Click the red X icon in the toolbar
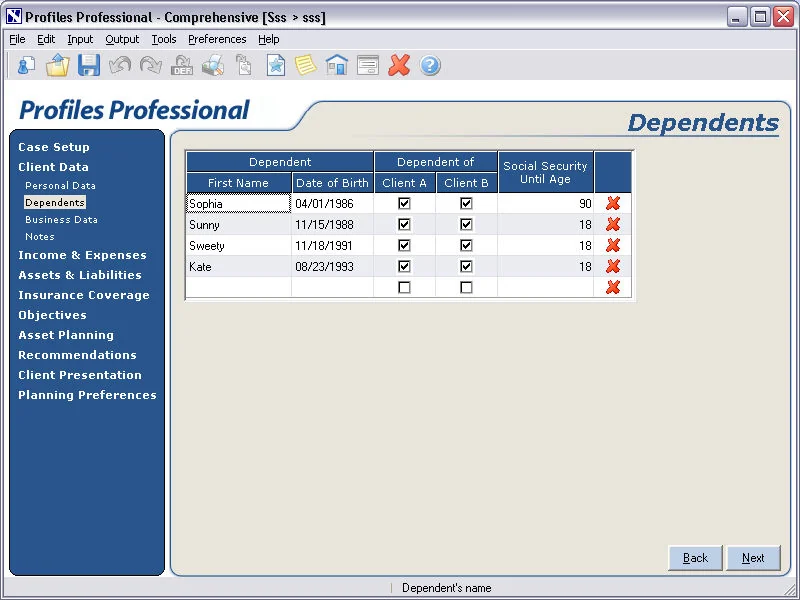This screenshot has width=800, height=600. pyautogui.click(x=399, y=65)
